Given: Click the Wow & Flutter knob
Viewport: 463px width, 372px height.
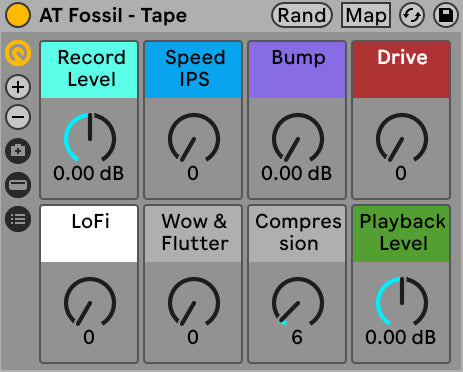Looking at the screenshot, I should [194, 302].
